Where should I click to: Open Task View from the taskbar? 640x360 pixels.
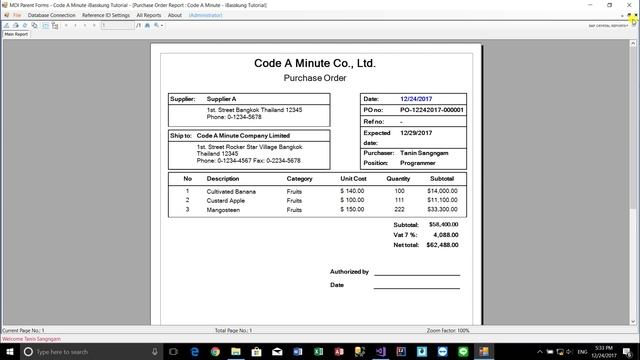click(173, 351)
